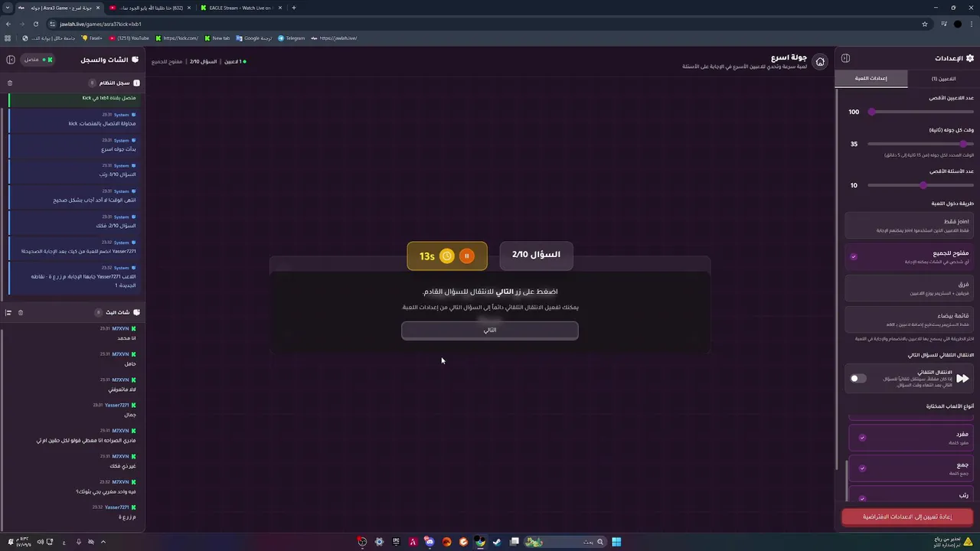This screenshot has width=980, height=551.
Task: Toggle the 'مفرد' game type checkbox
Action: (862, 438)
